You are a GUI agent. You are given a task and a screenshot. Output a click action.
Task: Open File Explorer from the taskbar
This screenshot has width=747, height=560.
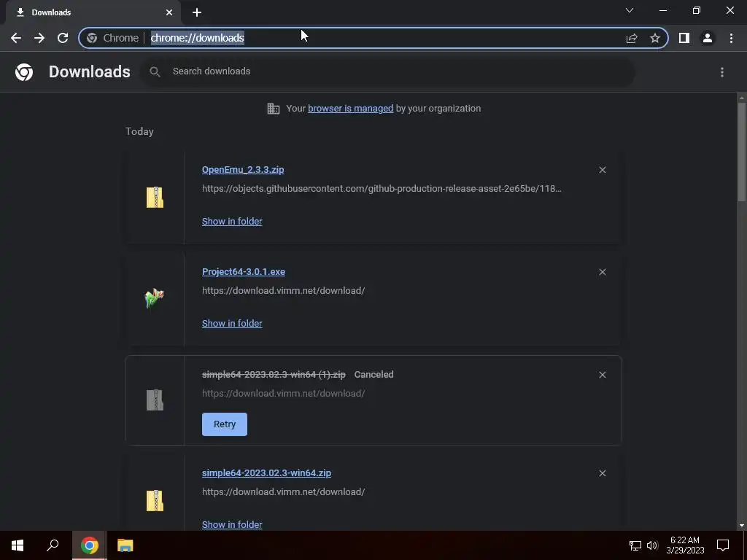125,545
